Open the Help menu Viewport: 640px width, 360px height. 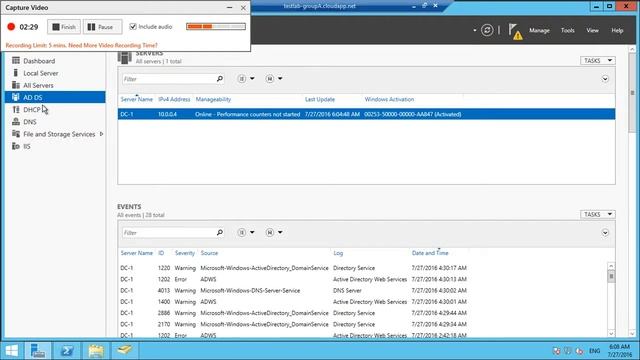617,30
